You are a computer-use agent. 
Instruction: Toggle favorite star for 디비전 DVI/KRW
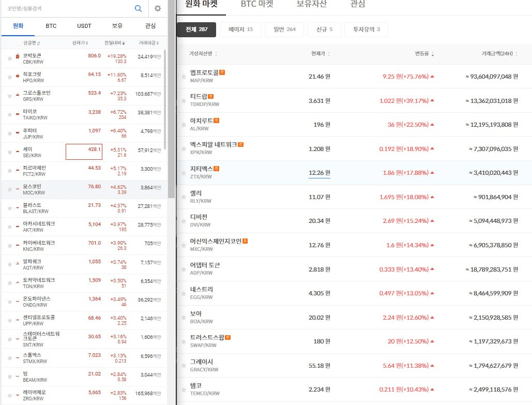(x=183, y=221)
